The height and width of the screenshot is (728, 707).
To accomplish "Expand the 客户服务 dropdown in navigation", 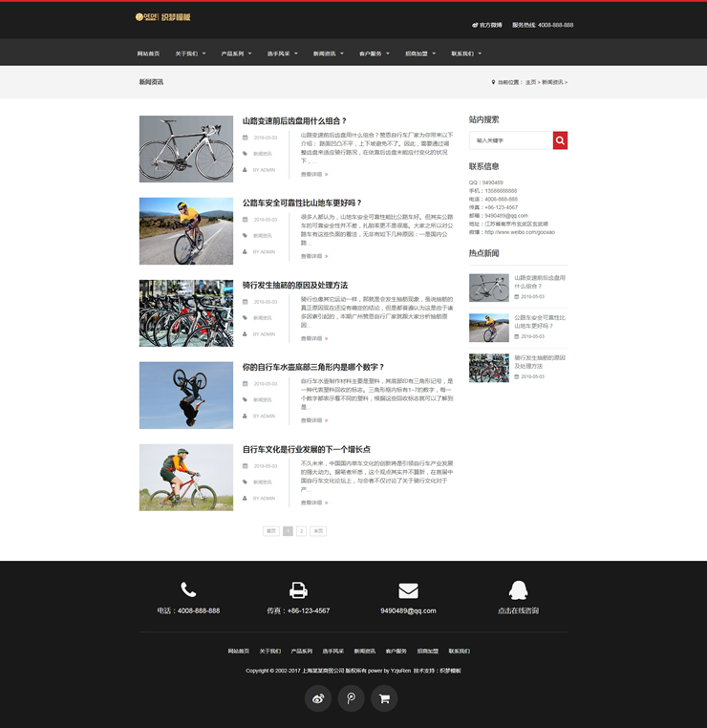I will pos(374,54).
